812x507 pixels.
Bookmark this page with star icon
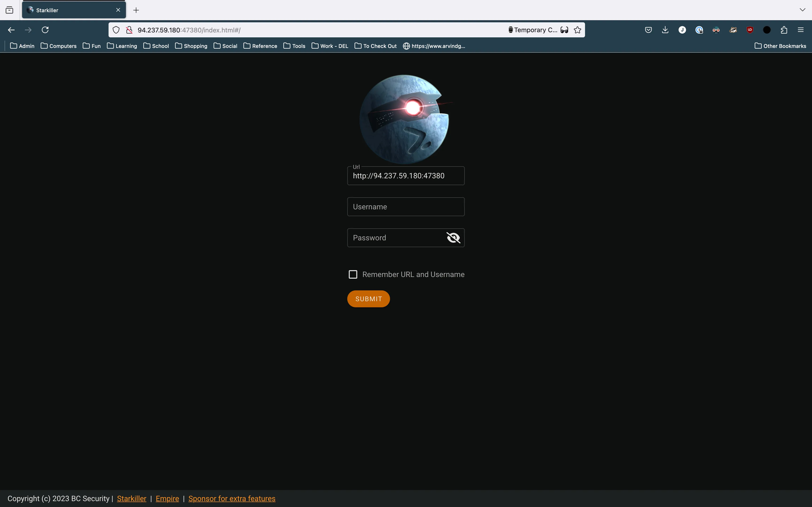577,30
